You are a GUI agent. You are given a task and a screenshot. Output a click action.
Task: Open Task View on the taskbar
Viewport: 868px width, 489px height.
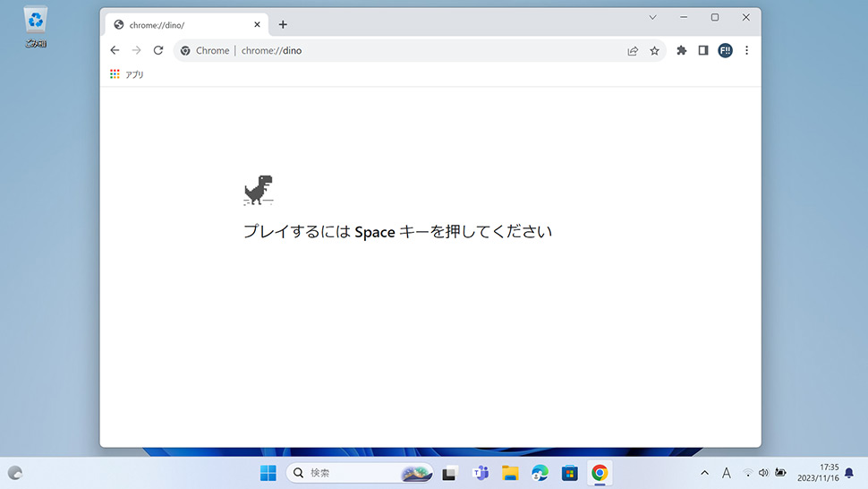pyautogui.click(x=449, y=473)
